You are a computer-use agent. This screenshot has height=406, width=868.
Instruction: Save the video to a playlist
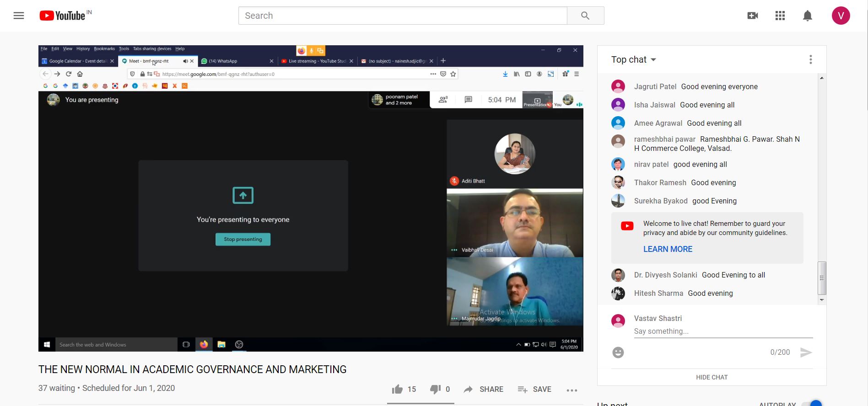(534, 389)
